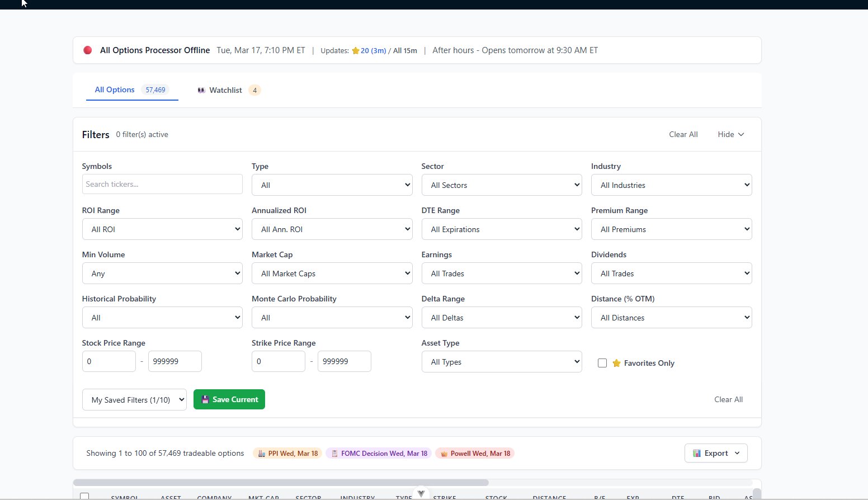Open the All Market Caps dropdown
The image size is (868, 500).
[332, 273]
